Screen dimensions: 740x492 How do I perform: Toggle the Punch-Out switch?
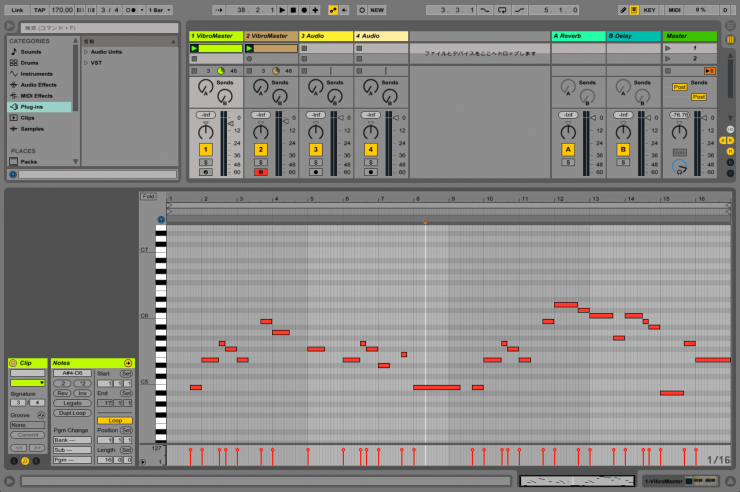point(520,10)
